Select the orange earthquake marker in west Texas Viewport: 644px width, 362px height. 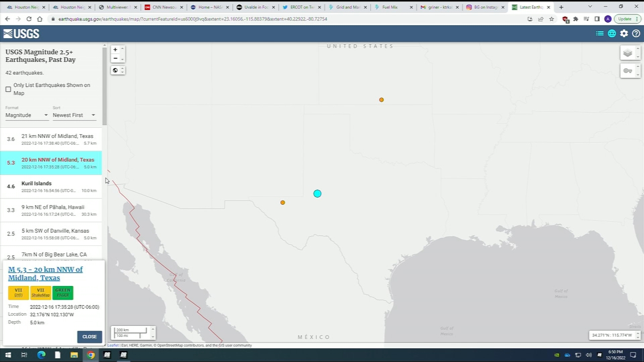(283, 203)
